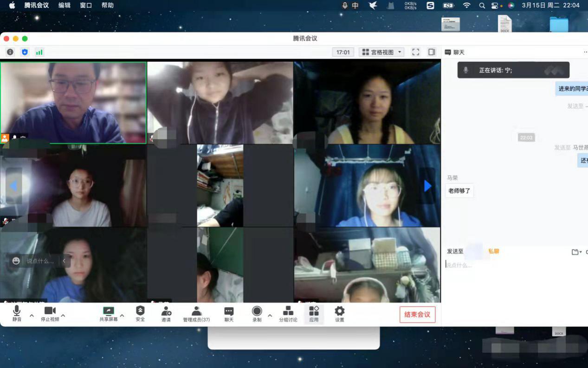
Task: Open the 设置 settings gear
Action: click(x=340, y=311)
